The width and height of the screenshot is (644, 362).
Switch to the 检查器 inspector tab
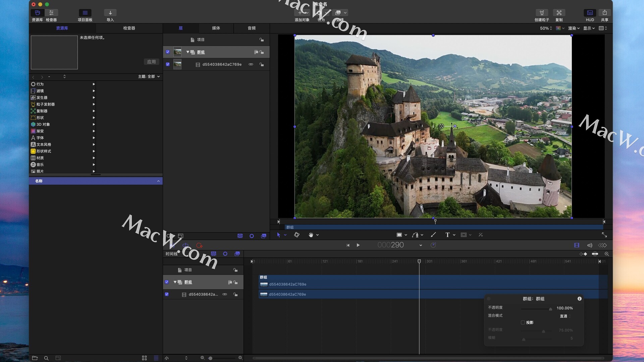click(129, 28)
